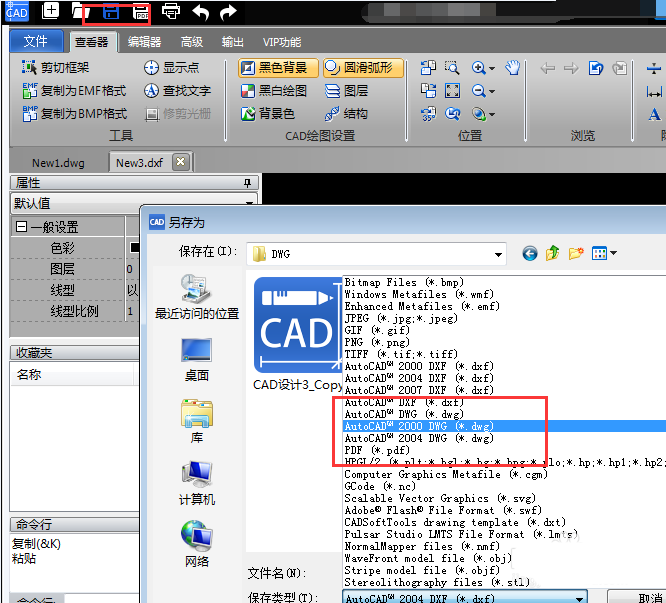Select the pan hand tool

point(513,68)
